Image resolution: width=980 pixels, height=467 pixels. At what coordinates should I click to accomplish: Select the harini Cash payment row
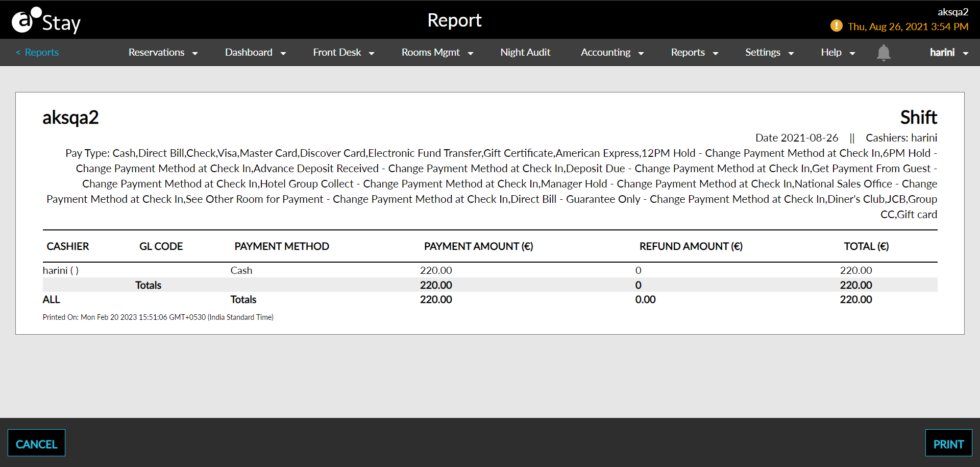click(x=241, y=270)
